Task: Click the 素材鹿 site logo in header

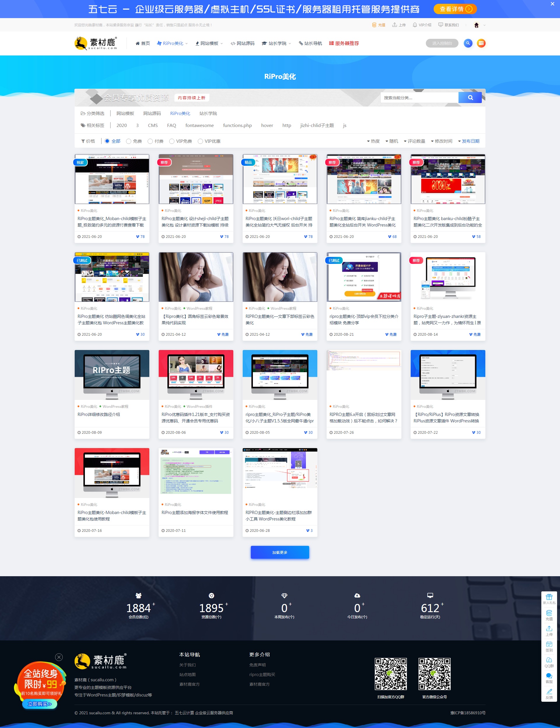Action: coord(96,43)
